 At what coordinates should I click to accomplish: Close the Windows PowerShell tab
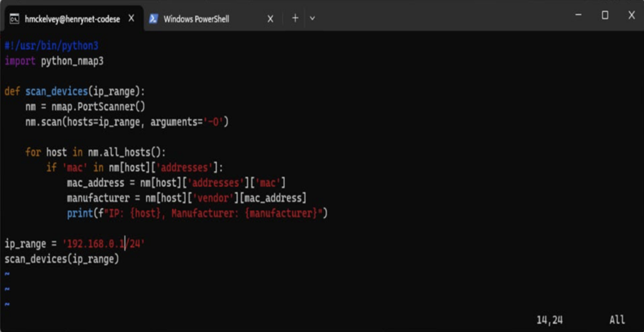[x=270, y=19]
